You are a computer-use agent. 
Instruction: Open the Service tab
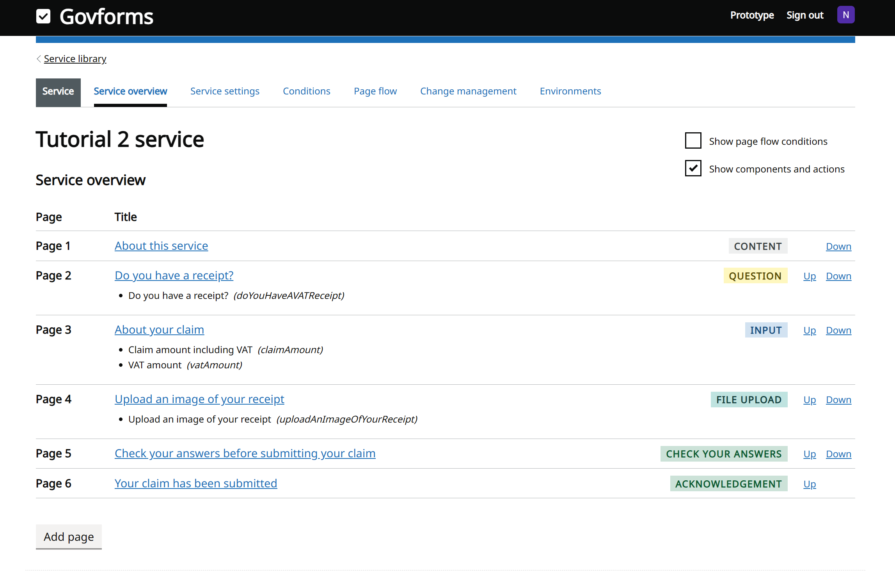[58, 92]
